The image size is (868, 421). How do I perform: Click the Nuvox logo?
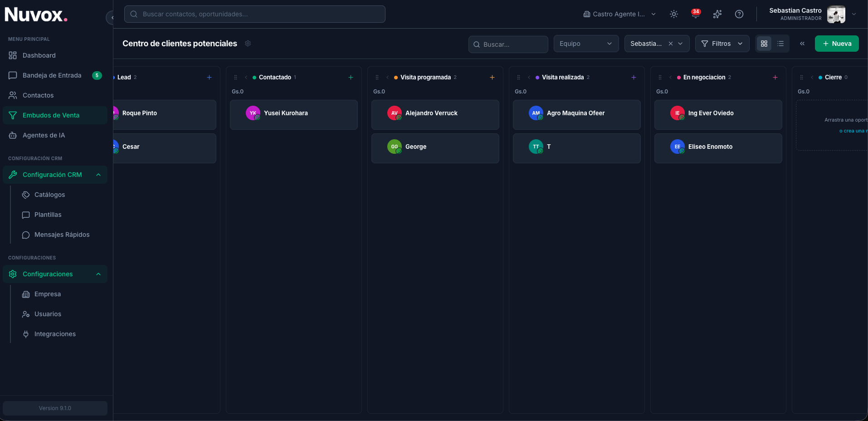(x=36, y=15)
